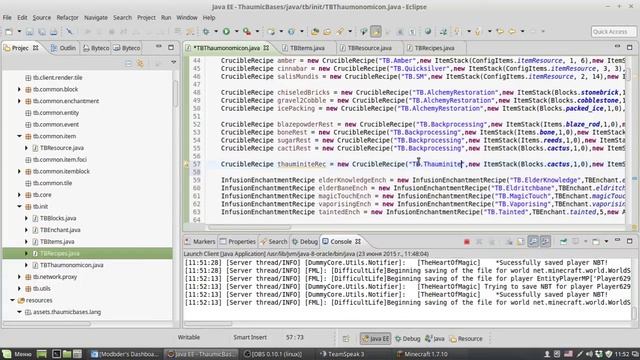Open the Menu button in the taskbar
The height and width of the screenshot is (360, 640).
[x=17, y=354]
